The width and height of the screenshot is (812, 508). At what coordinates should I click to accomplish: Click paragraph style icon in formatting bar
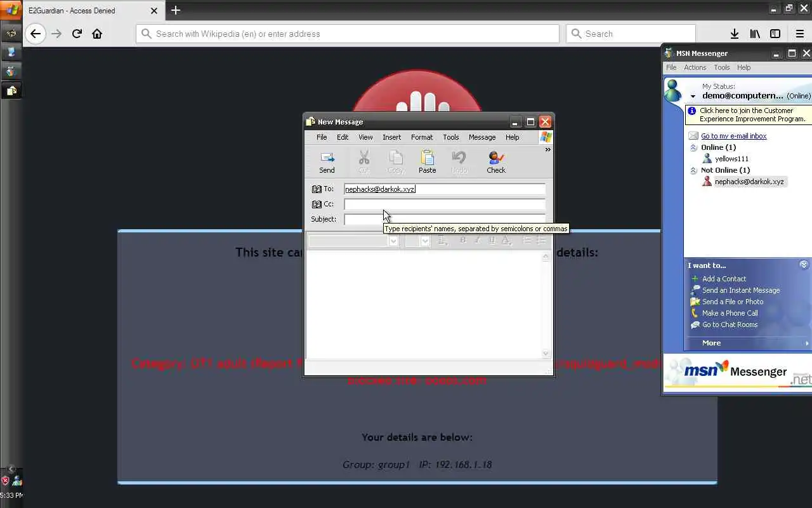point(443,241)
